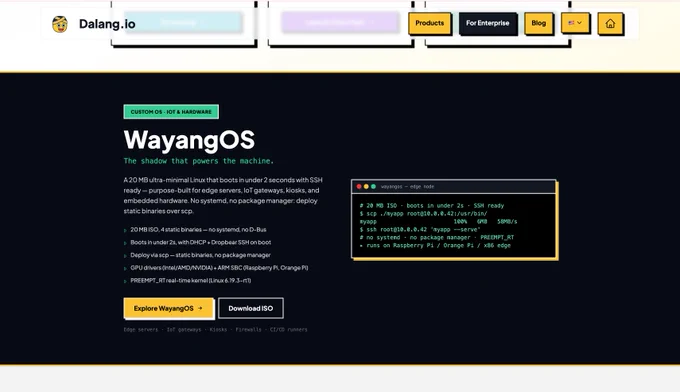Open the Dalang.io brand name link
Viewport: 680px width, 392px height.
107,24
